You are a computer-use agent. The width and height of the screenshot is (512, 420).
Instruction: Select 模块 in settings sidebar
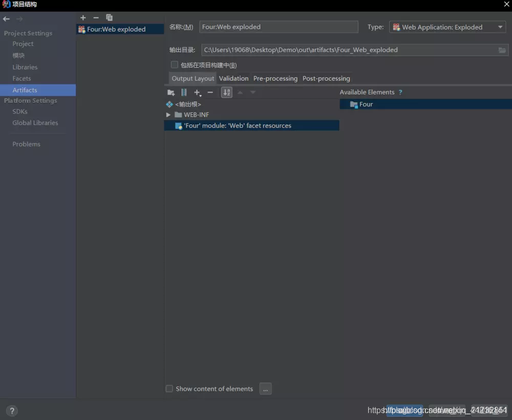click(x=18, y=55)
